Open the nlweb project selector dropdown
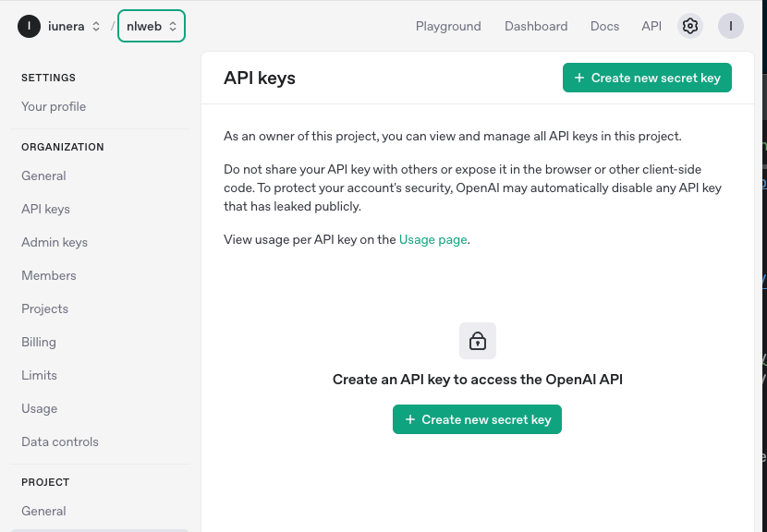This screenshot has width=767, height=532. (x=152, y=26)
